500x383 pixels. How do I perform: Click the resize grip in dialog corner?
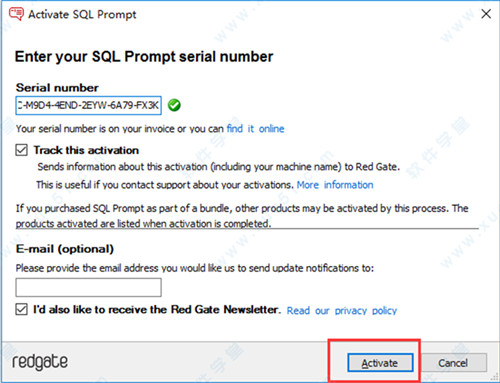[x=494, y=377]
